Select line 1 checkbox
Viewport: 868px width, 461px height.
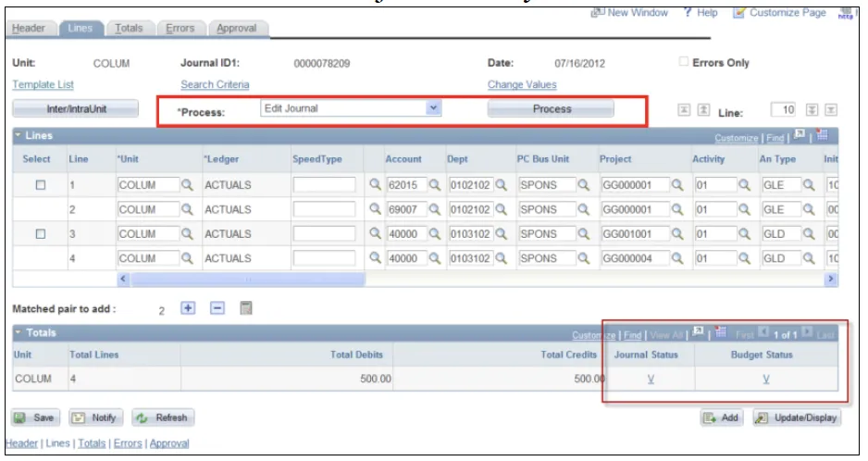tap(41, 185)
